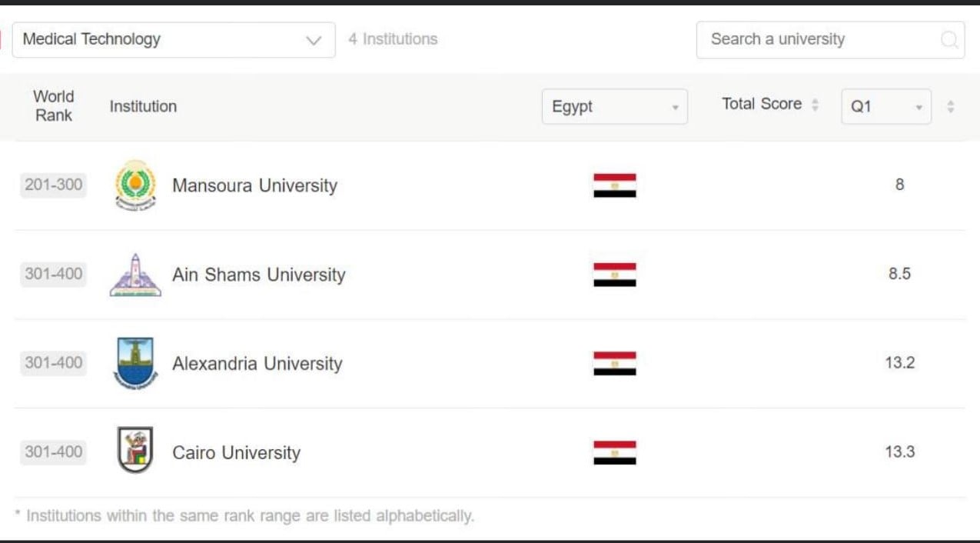Click the search magnifier icon
Screen dimensions: 980x543
point(949,39)
